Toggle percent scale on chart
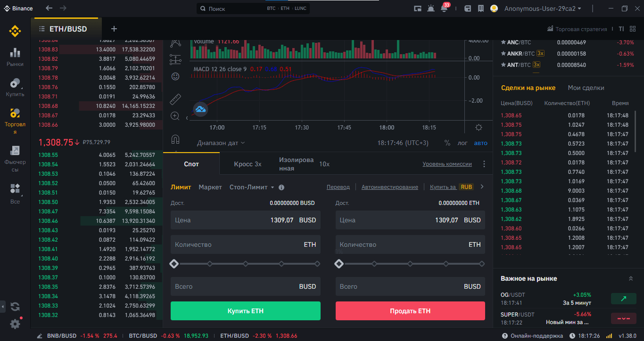Viewport: 644px width, 341px height. click(447, 143)
